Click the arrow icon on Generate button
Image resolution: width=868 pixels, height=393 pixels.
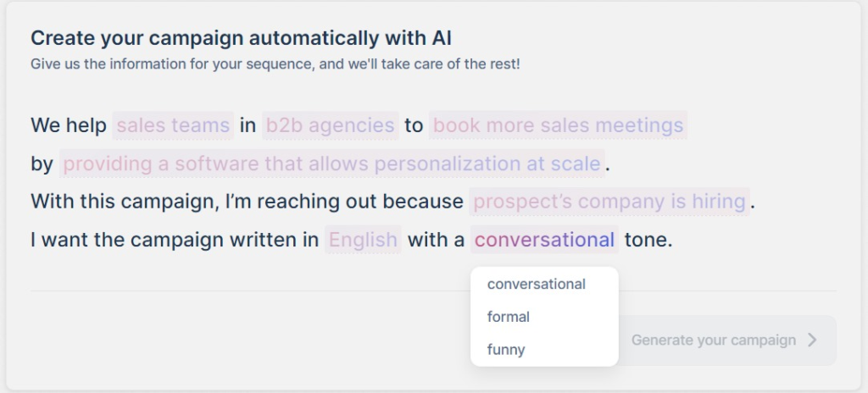[x=812, y=340]
